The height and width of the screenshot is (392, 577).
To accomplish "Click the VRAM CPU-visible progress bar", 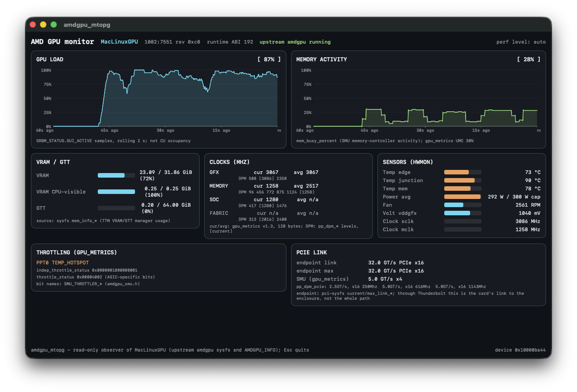I will pos(116,192).
